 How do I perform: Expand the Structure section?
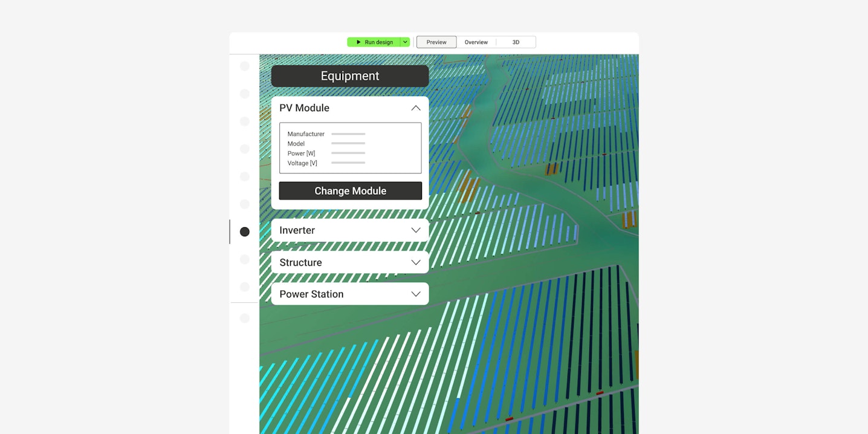point(415,262)
